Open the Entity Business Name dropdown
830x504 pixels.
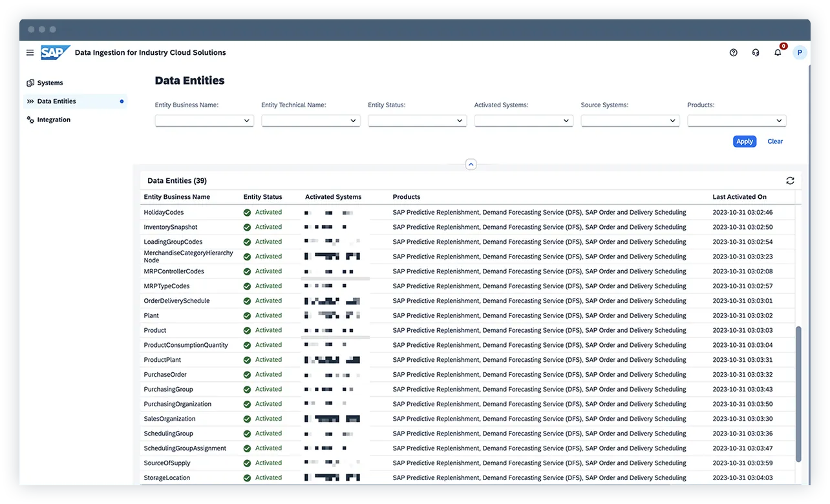pos(204,120)
